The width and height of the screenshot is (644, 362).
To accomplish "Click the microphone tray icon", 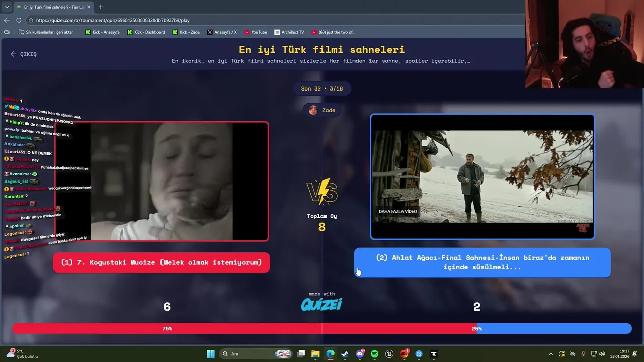I will click(x=583, y=354).
